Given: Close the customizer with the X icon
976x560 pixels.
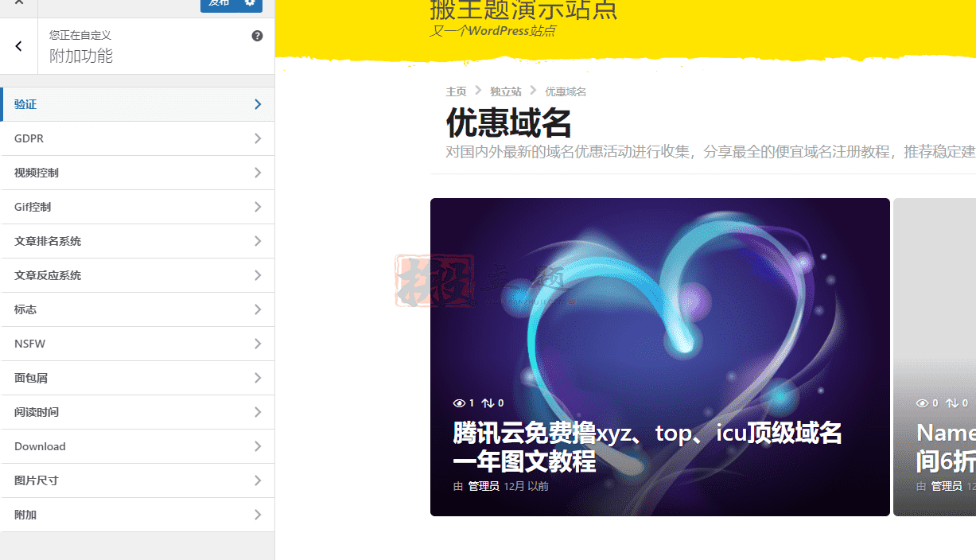Looking at the screenshot, I should (x=19, y=3).
